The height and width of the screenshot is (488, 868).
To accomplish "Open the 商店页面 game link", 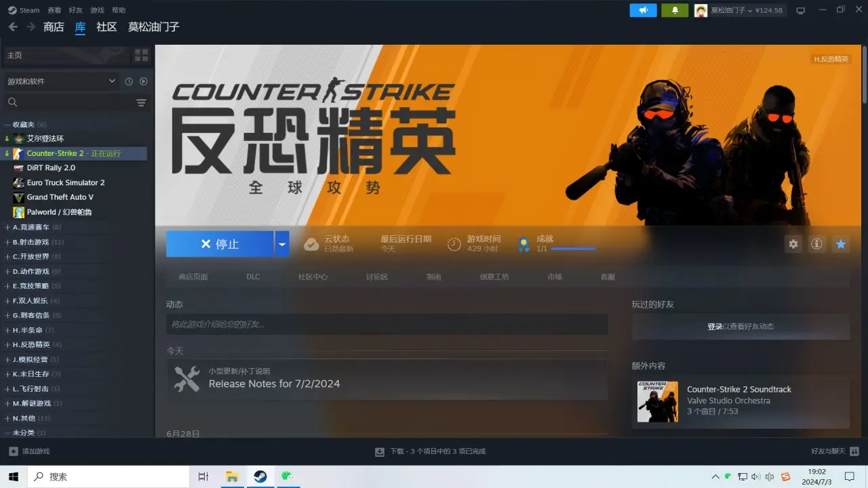I will pos(193,277).
